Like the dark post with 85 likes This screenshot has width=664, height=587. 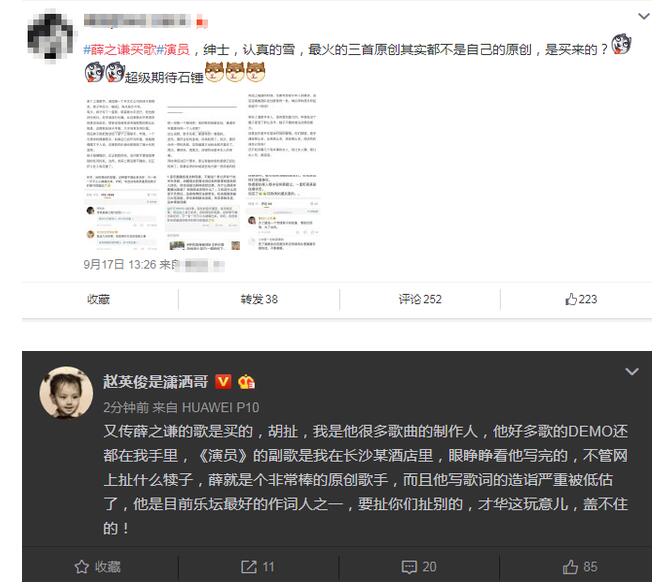coord(570,567)
